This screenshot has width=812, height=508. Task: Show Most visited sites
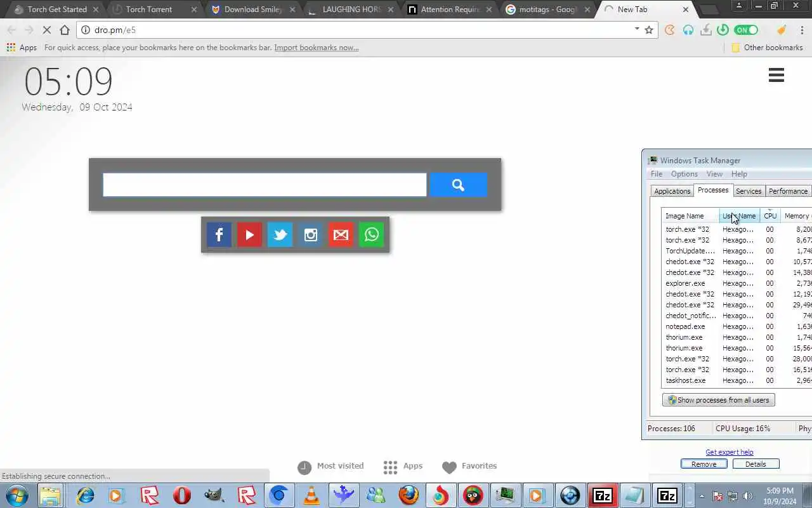click(x=331, y=467)
